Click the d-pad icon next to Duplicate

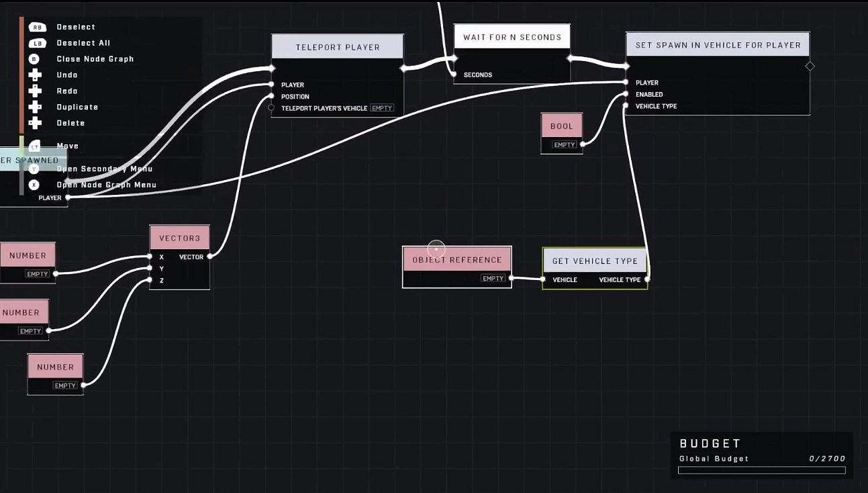(x=35, y=107)
